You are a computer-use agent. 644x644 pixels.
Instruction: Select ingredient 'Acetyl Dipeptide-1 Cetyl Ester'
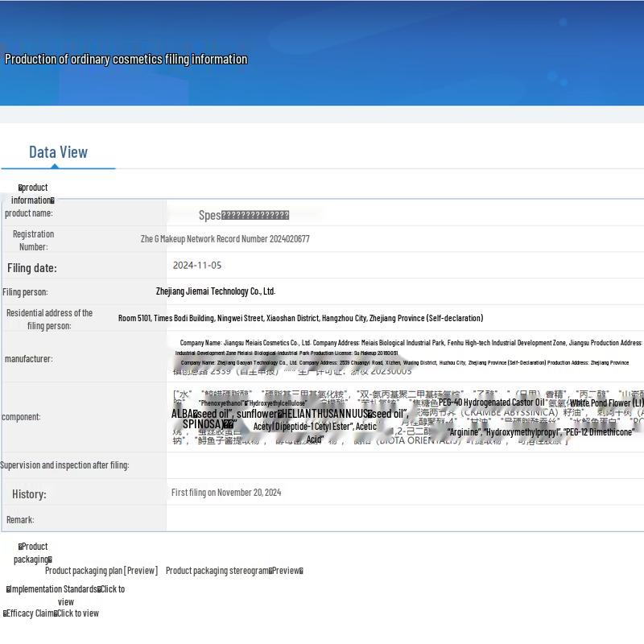(303, 427)
